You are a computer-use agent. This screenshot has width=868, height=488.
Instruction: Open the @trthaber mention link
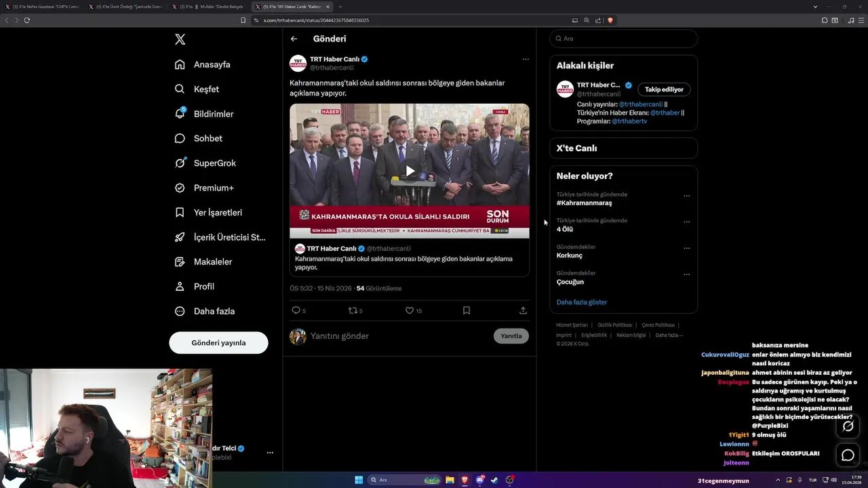click(x=665, y=113)
